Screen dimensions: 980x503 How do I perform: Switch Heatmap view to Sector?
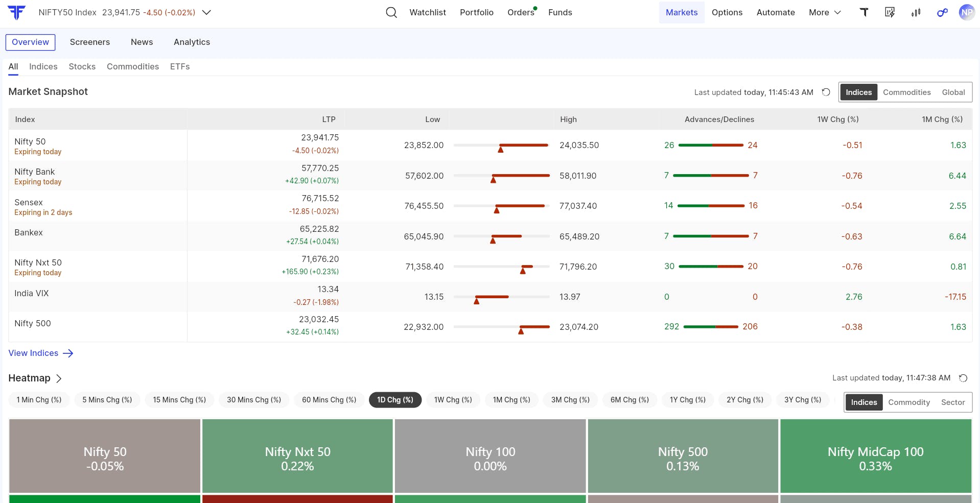pos(952,402)
